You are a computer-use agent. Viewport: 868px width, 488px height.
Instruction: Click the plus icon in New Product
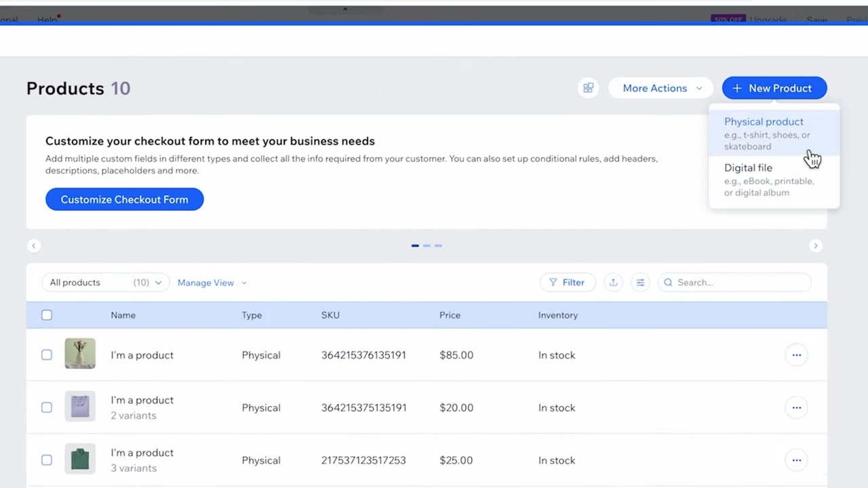[x=737, y=88]
